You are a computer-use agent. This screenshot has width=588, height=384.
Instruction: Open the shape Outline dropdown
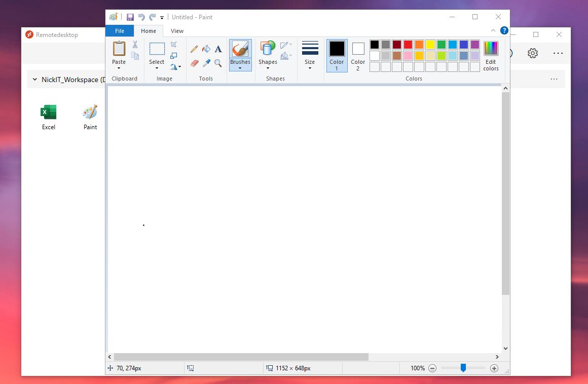click(286, 45)
